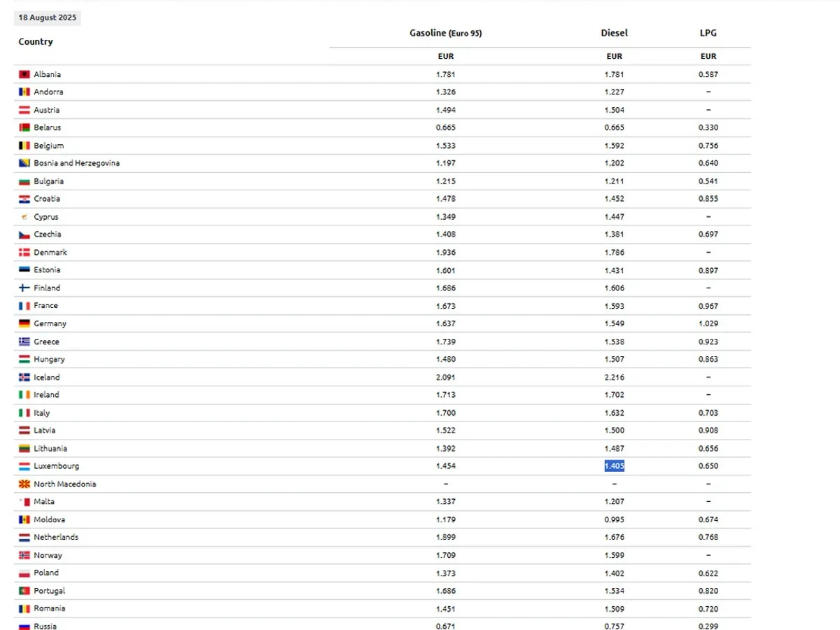
Task: Click the Country column header
Action: (36, 42)
